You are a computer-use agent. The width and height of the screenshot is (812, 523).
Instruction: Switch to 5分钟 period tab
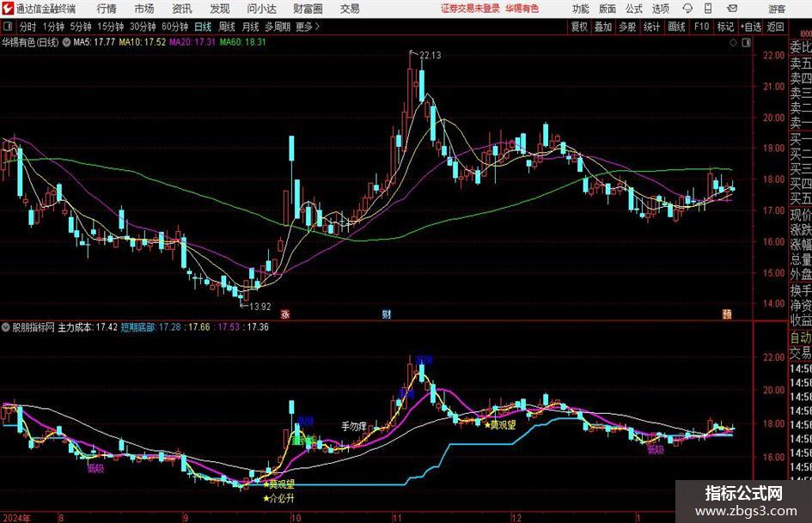(x=81, y=27)
